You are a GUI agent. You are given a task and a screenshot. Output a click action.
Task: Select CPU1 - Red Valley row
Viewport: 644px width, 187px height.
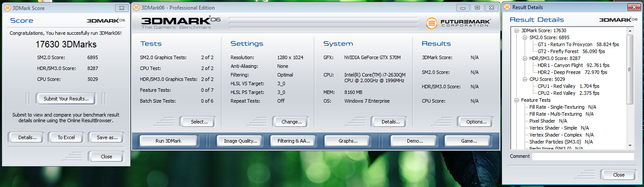click(568, 86)
